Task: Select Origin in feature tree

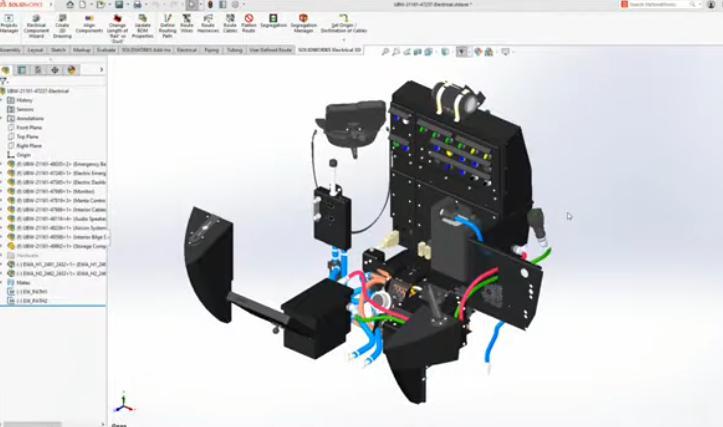Action: click(x=23, y=155)
